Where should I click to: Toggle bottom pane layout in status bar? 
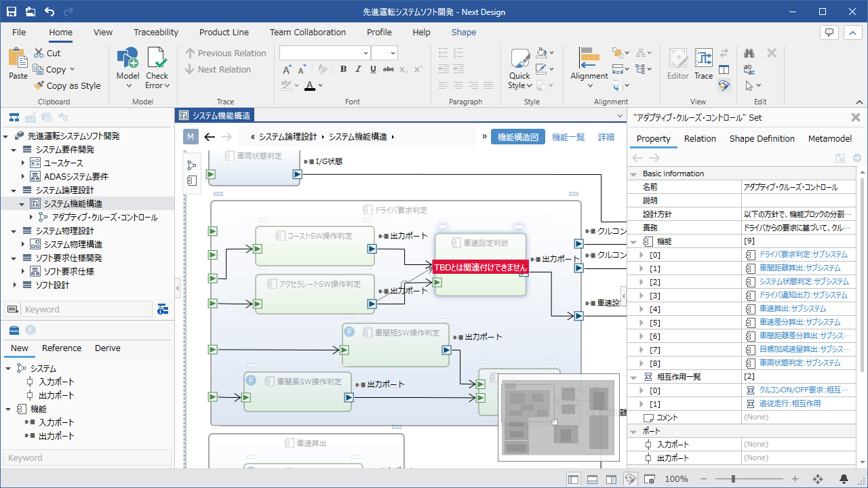(x=592, y=479)
